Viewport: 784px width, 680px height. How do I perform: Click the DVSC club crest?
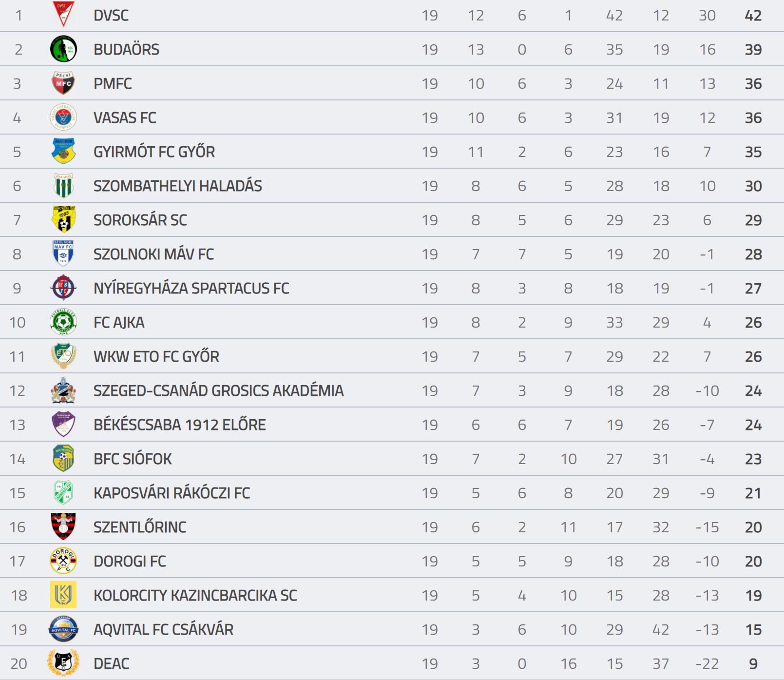tap(63, 15)
